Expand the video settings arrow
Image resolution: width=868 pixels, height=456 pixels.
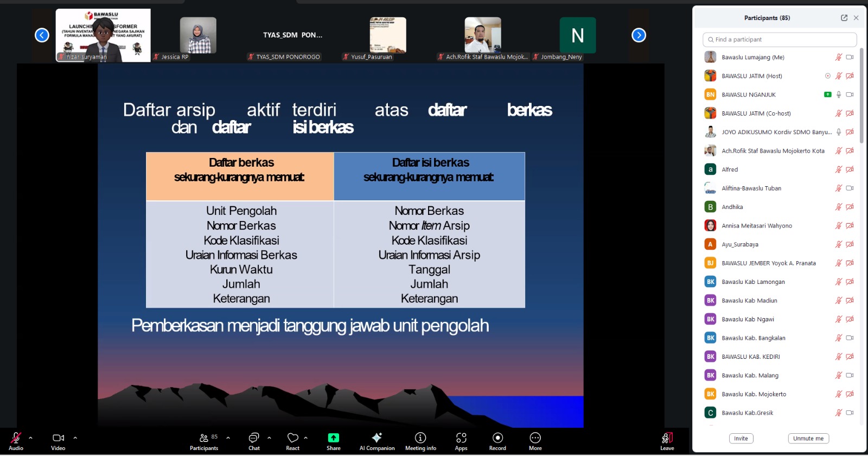75,438
